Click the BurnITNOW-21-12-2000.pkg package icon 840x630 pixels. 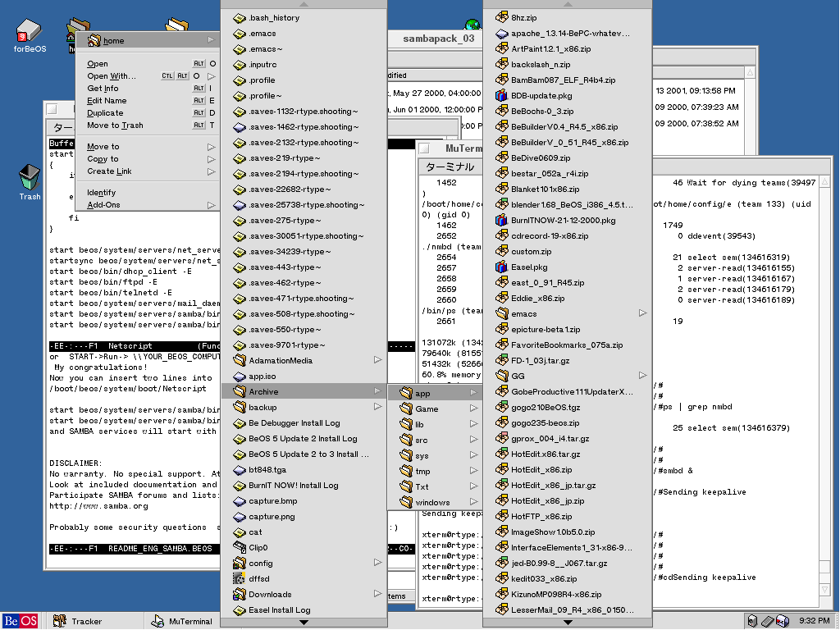pyautogui.click(x=501, y=220)
